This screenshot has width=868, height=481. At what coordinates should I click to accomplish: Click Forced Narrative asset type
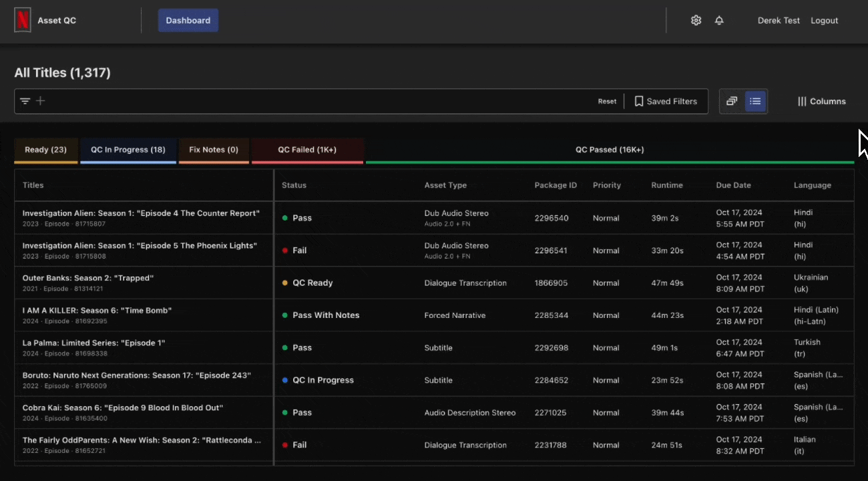(455, 315)
